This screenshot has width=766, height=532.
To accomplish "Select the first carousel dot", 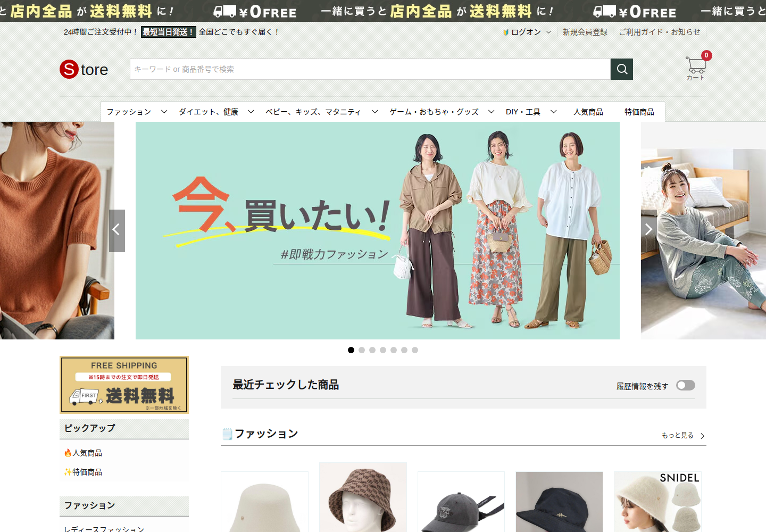I will (x=351, y=350).
